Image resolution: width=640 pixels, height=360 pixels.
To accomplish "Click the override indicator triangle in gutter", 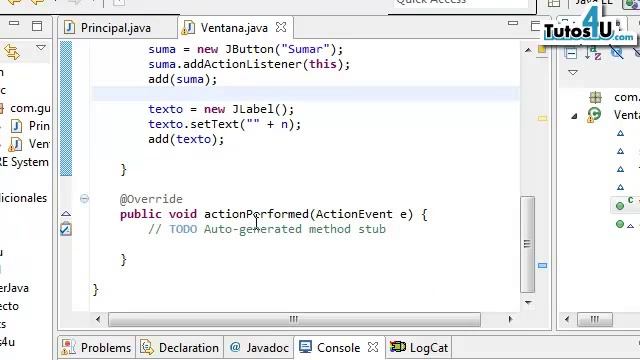I will tap(66, 214).
